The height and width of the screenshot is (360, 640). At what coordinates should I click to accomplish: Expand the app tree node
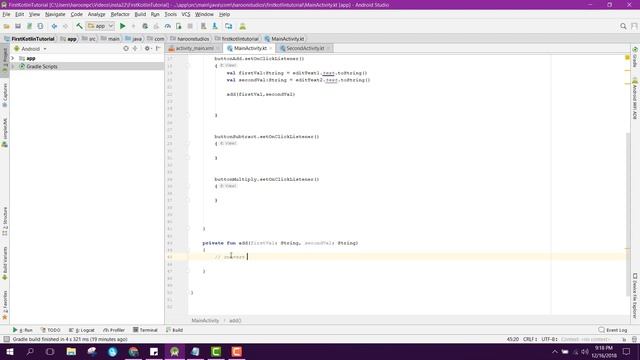tap(13, 58)
